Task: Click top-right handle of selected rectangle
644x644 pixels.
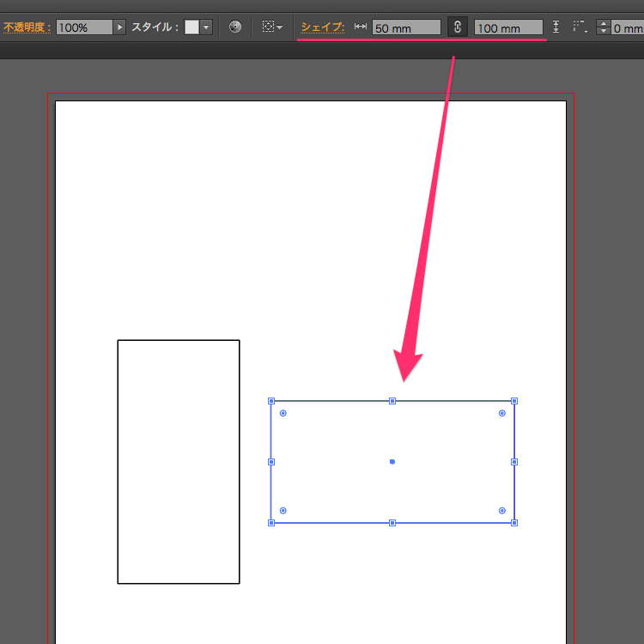Action: (514, 401)
